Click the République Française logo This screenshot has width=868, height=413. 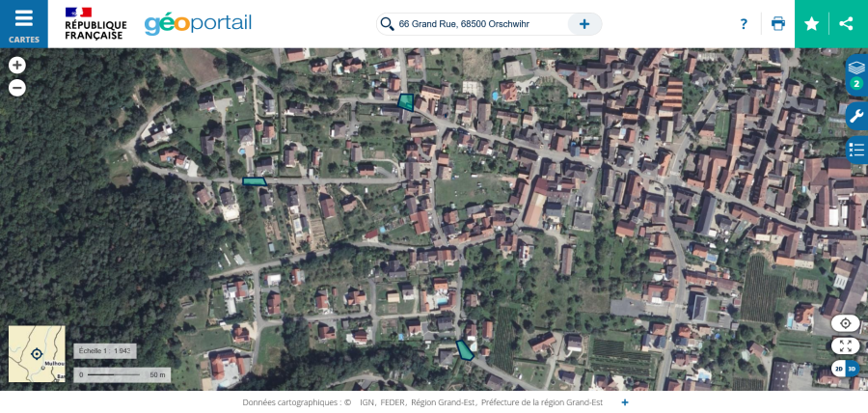95,23
